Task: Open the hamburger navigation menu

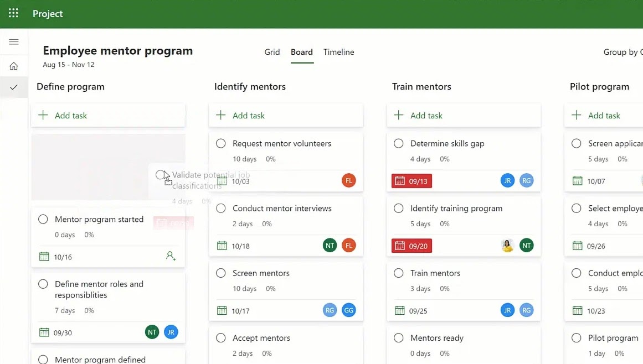Action: 14,41
